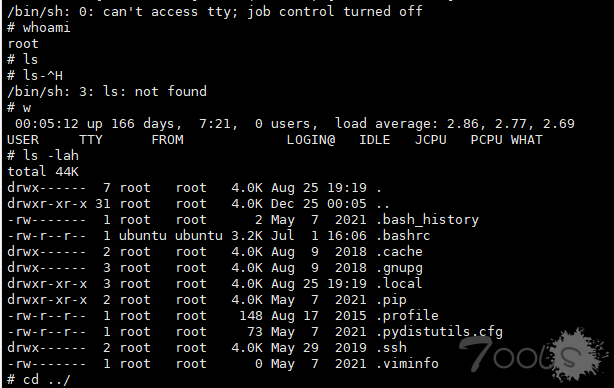This screenshot has width=614, height=388.
Task: Click the ".pip" directory name
Action: [391, 300]
